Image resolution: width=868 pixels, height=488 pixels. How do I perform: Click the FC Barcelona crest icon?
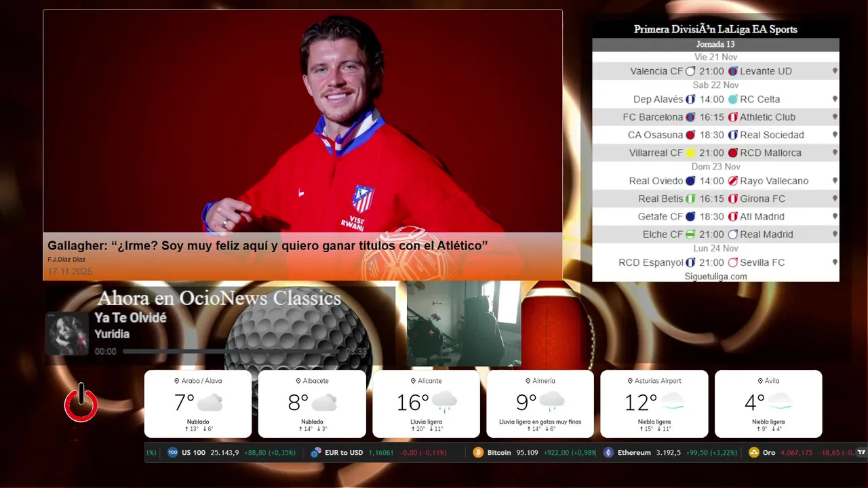point(690,117)
